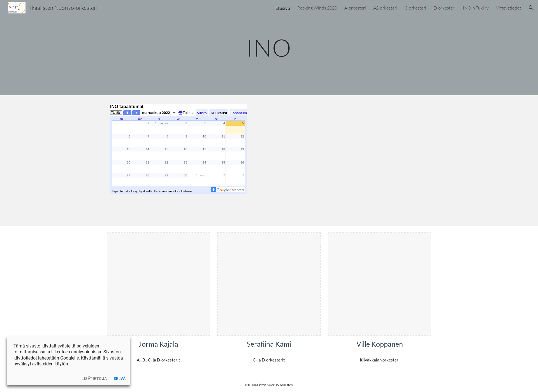
Task: Open the C-orkesteri page
Action: (415, 8)
